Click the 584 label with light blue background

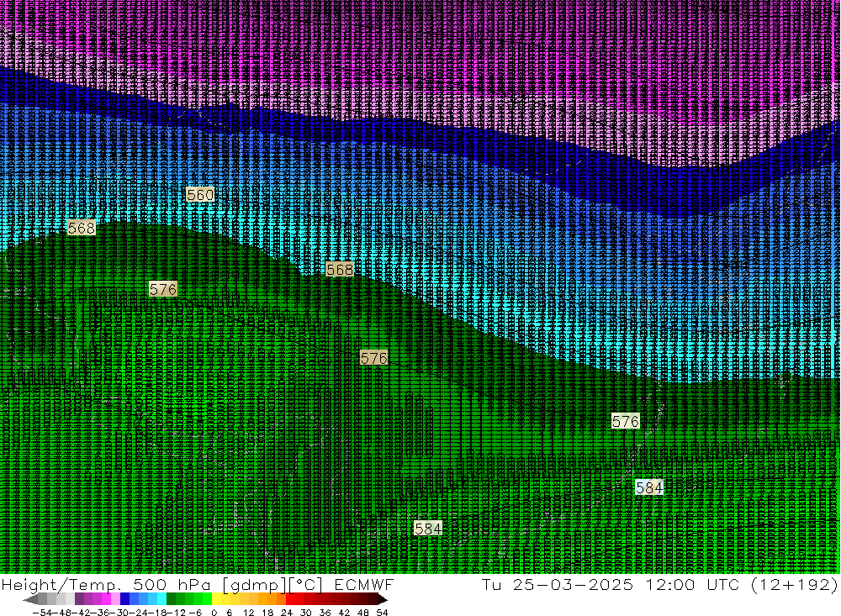(649, 487)
